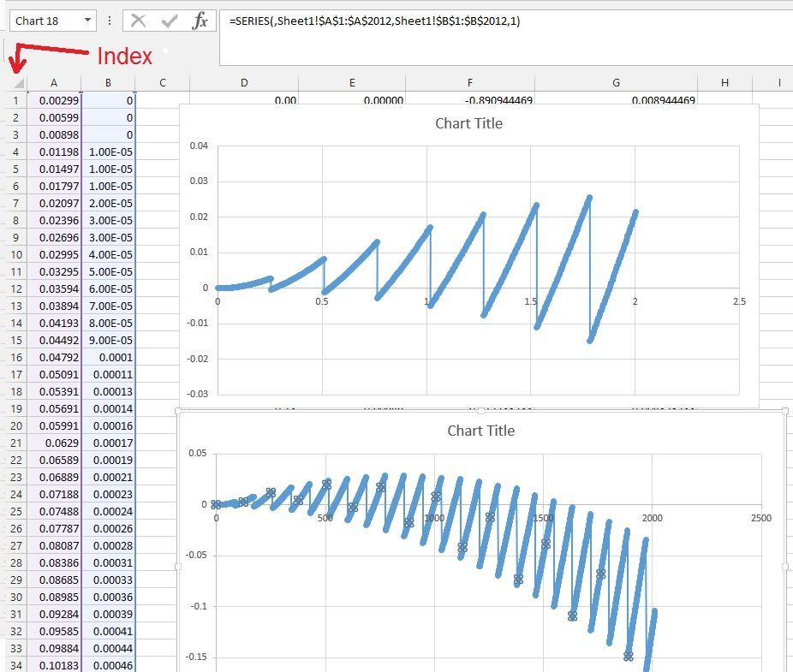Click the upper chart's Chart Title

tap(468, 123)
